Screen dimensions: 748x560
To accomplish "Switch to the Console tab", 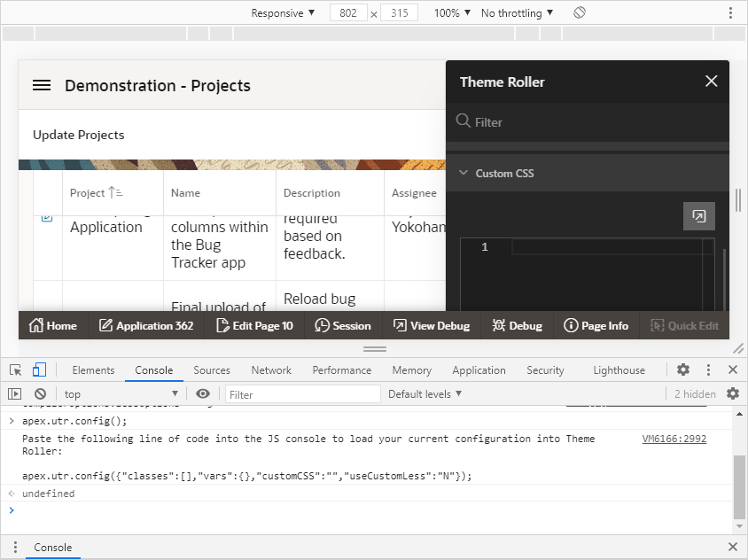I will point(154,370).
